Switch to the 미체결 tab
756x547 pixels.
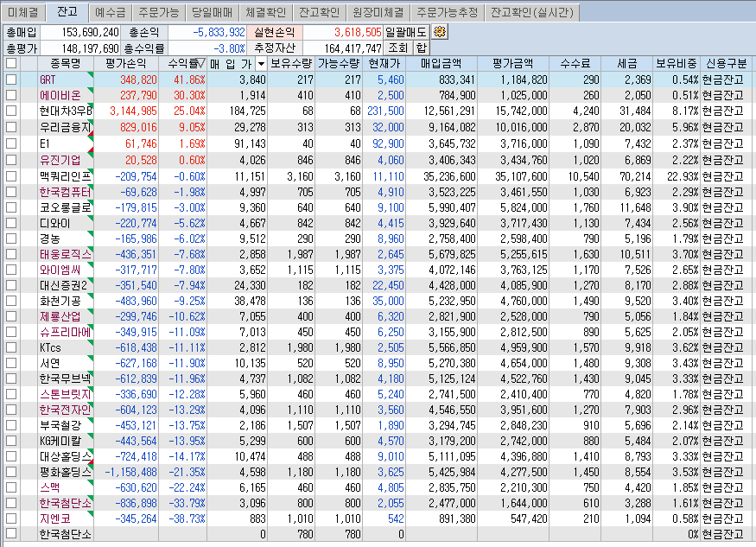click(x=23, y=12)
